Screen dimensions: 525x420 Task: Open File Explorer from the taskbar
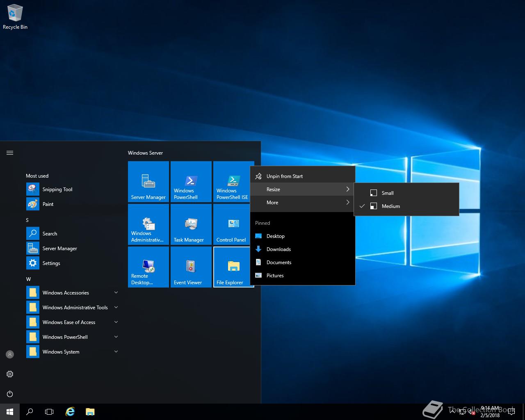pyautogui.click(x=90, y=412)
